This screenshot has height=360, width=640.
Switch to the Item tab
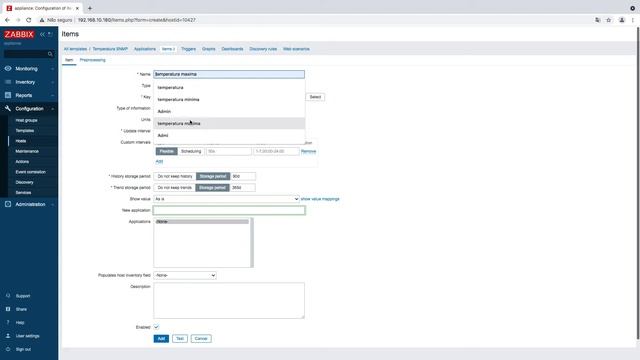coord(69,60)
